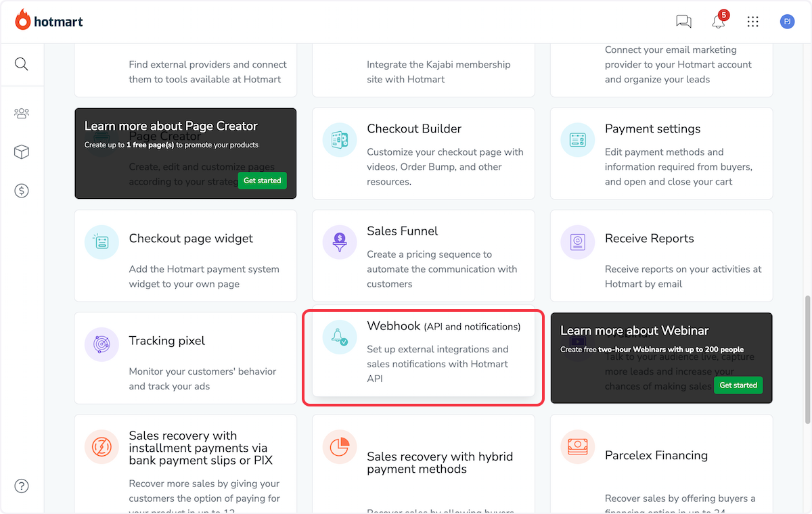Click 'Receive reports on your activities' text
Screen dimensions: 812x514
click(683, 277)
